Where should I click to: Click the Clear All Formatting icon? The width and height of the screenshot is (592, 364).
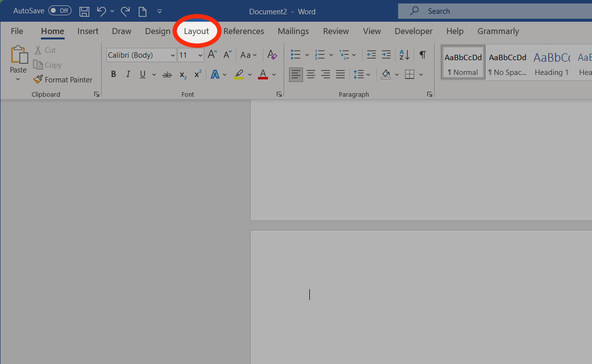click(272, 55)
